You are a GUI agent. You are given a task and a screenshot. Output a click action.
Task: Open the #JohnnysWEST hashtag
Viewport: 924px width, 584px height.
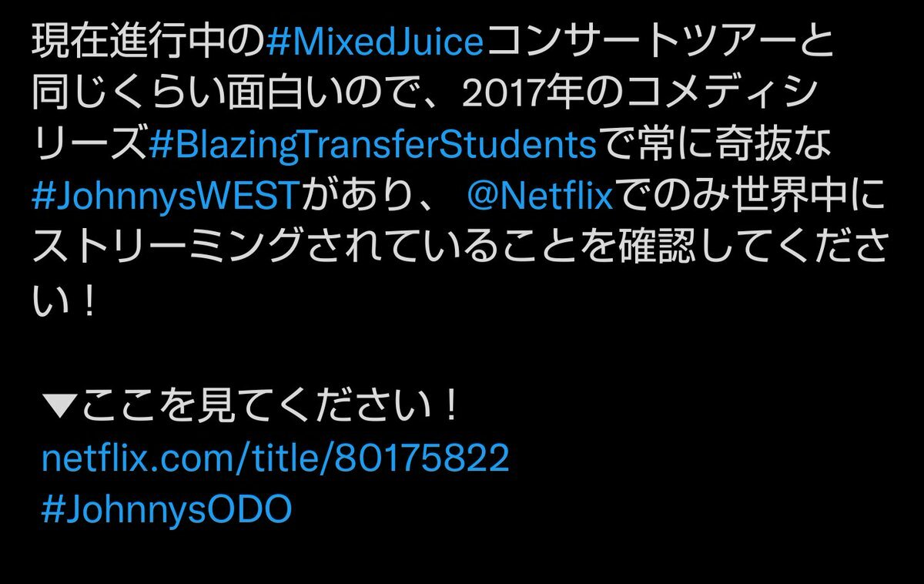pyautogui.click(x=165, y=198)
